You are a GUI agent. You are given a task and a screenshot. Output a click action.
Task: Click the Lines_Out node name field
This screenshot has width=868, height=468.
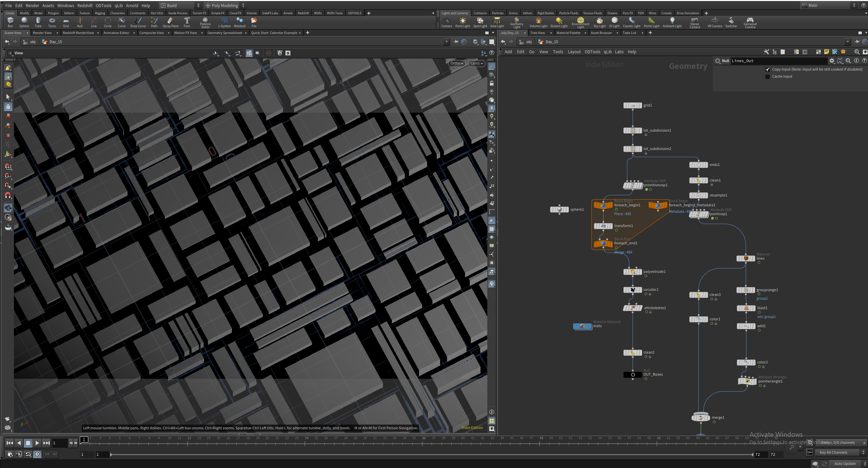tap(778, 61)
